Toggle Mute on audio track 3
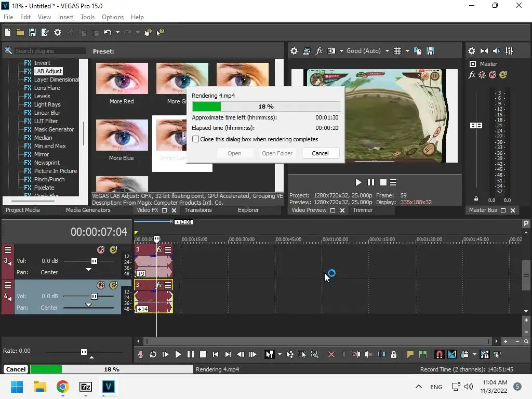532x399 pixels. point(101,250)
